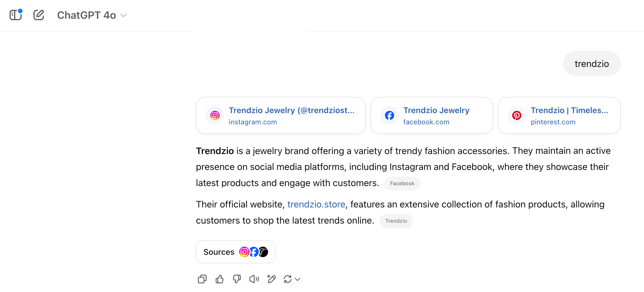Regenerate the response

[288, 279]
